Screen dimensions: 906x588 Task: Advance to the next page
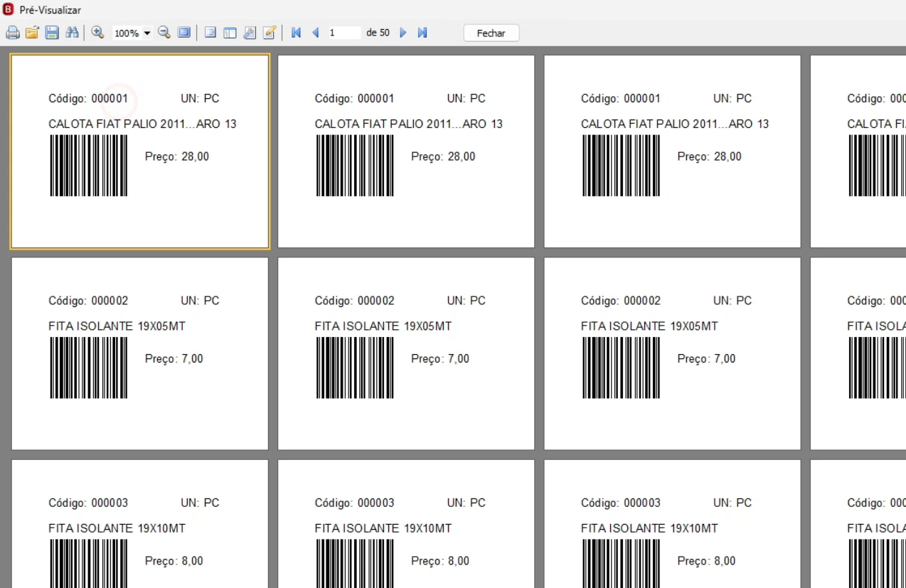[403, 33]
